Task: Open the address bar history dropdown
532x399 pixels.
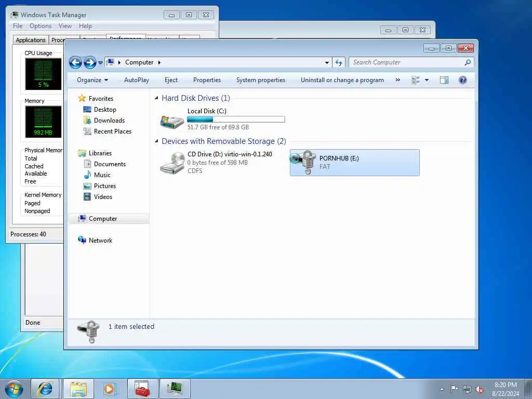Action: click(x=327, y=62)
